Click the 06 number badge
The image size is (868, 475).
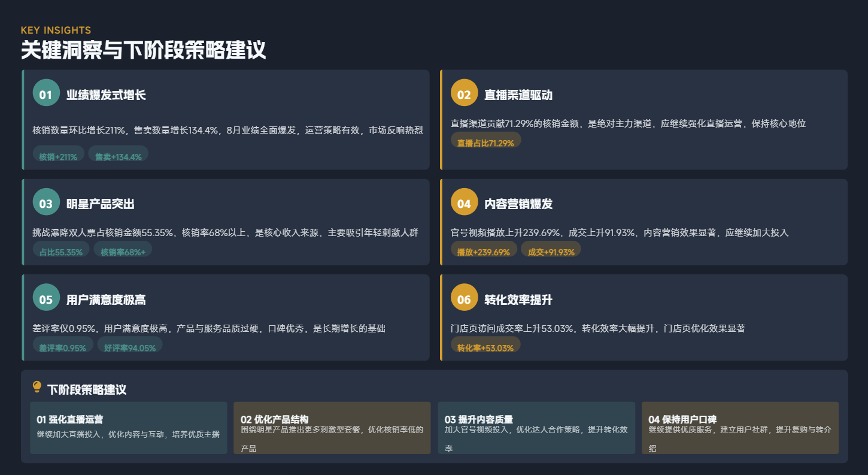click(x=464, y=298)
